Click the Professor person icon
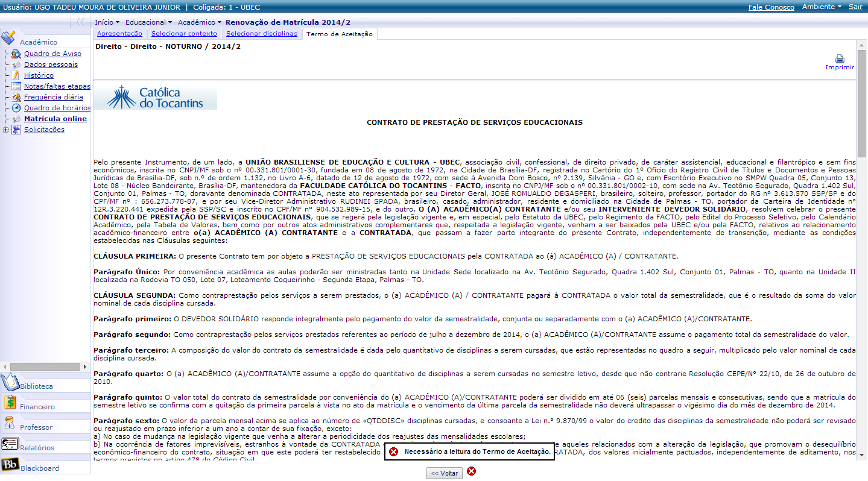This screenshot has width=868, height=481. (9, 423)
